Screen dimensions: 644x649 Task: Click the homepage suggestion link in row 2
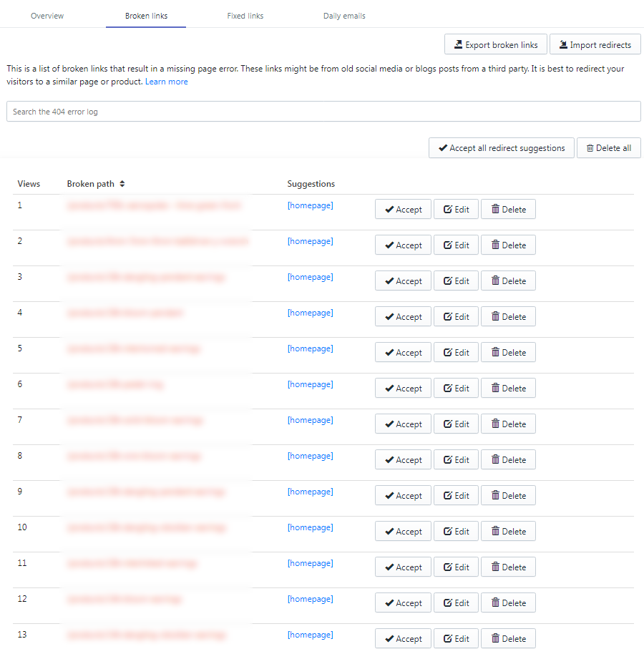(311, 241)
